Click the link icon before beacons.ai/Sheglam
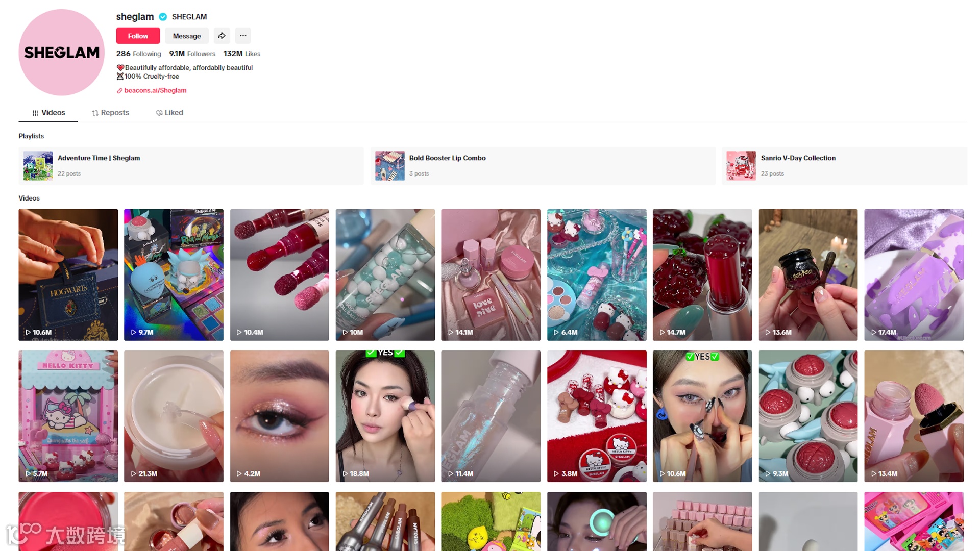The image size is (980, 551). coord(119,91)
